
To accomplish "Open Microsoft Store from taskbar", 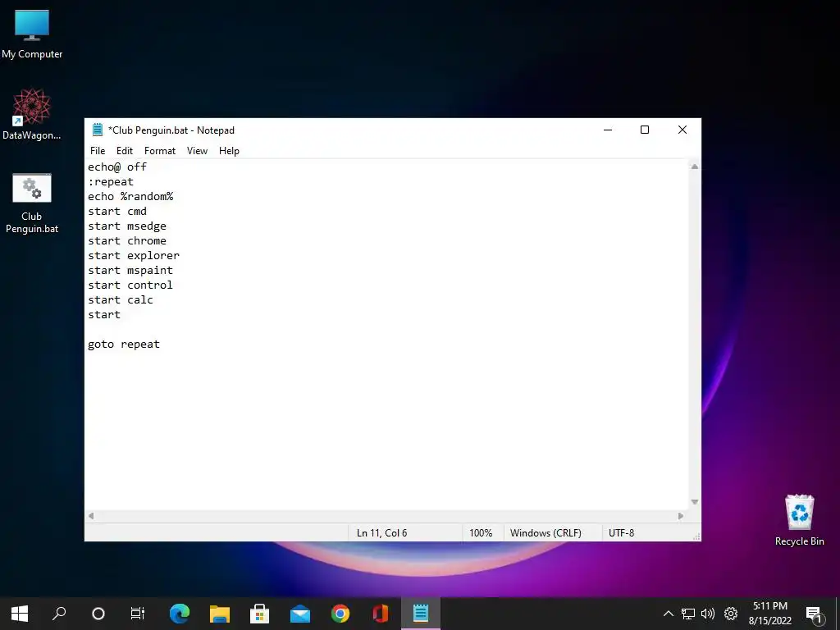I will click(260, 614).
